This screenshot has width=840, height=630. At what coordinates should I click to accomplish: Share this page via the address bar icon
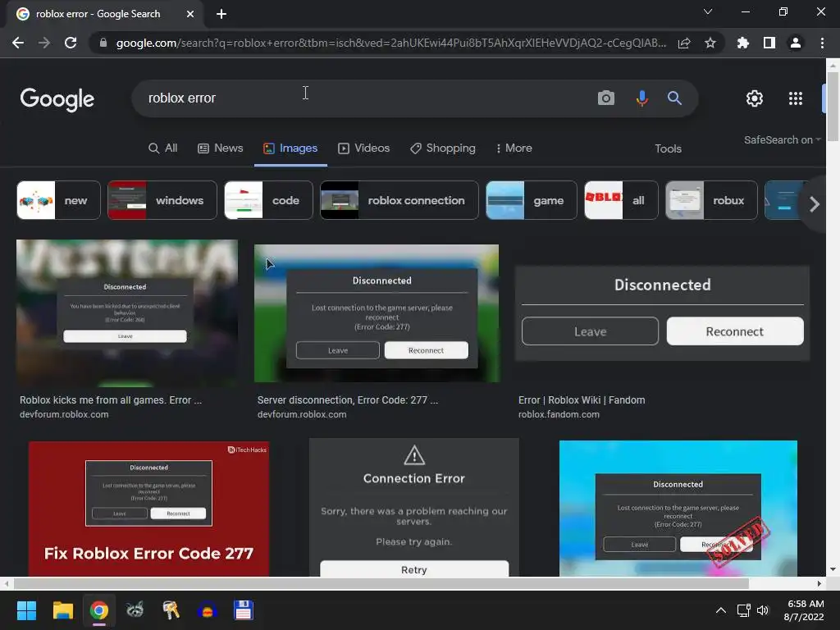point(684,43)
